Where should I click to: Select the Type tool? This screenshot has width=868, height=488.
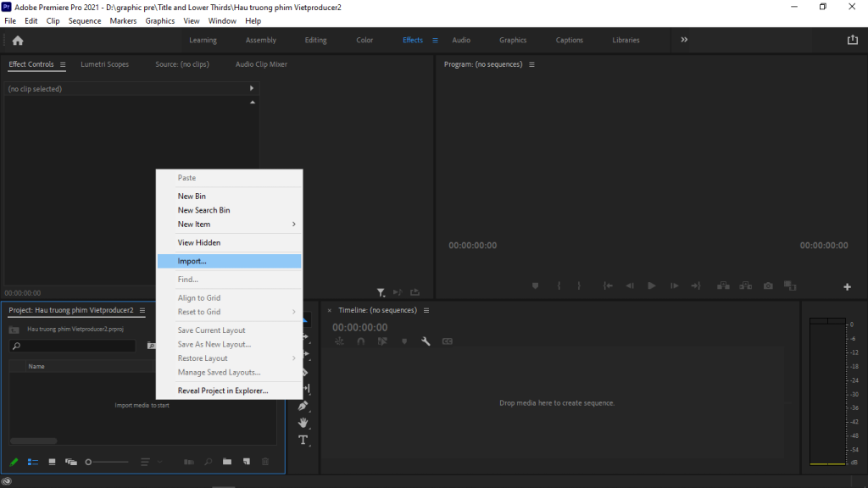coord(303,440)
